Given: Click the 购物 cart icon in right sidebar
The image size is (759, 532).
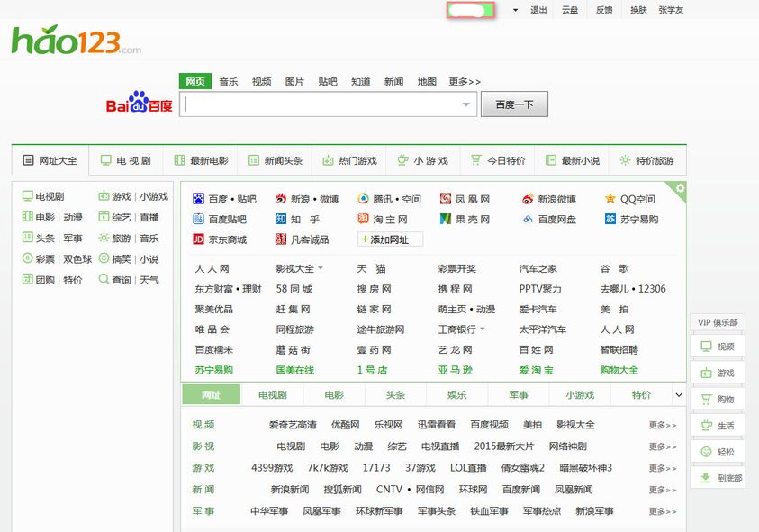Looking at the screenshot, I should click(x=706, y=400).
